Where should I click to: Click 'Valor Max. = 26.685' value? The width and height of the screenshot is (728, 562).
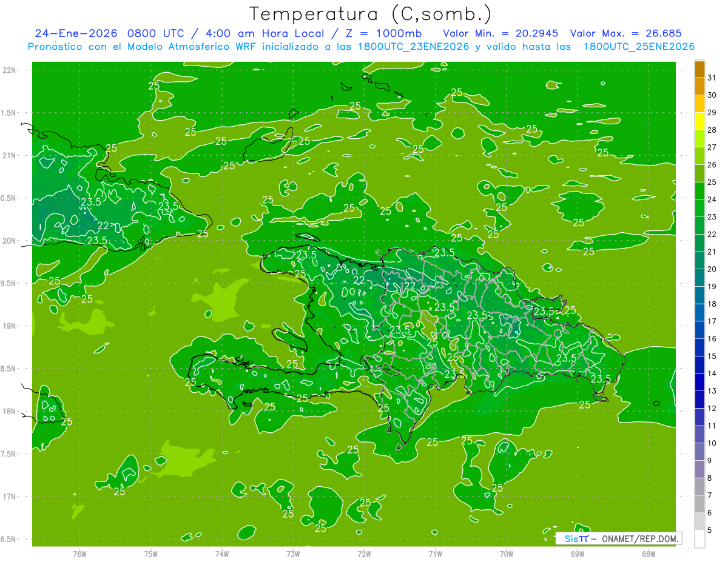click(626, 33)
